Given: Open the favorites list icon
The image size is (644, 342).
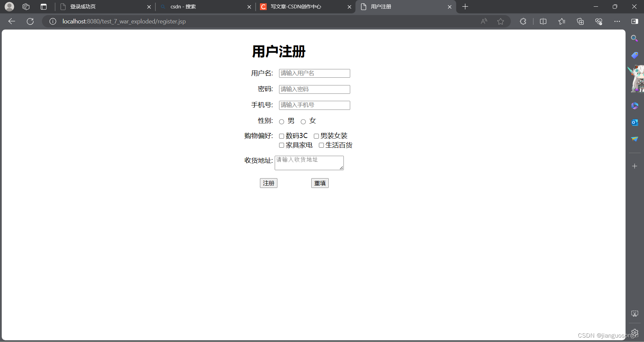Looking at the screenshot, I should 562,21.
